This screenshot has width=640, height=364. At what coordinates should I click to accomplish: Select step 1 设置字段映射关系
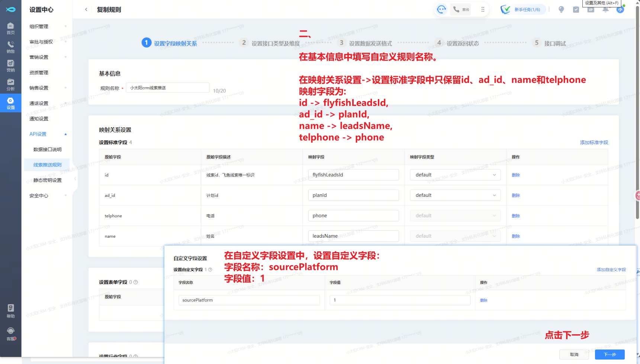(170, 43)
